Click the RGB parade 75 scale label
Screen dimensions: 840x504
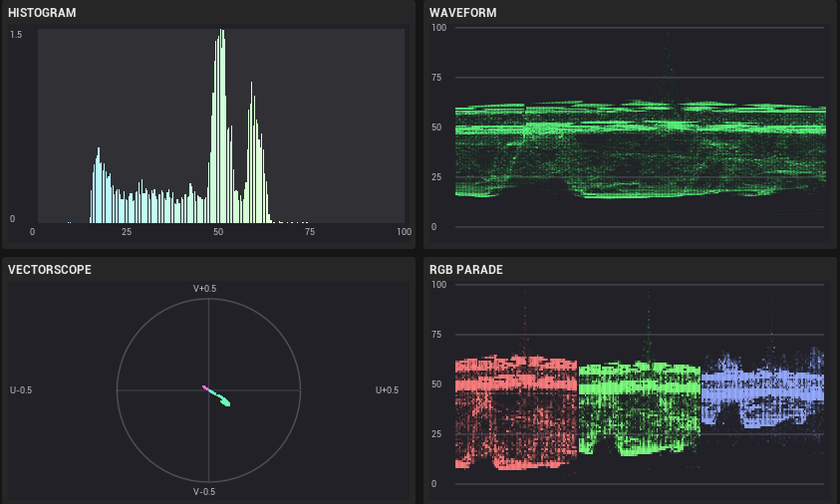436,335
